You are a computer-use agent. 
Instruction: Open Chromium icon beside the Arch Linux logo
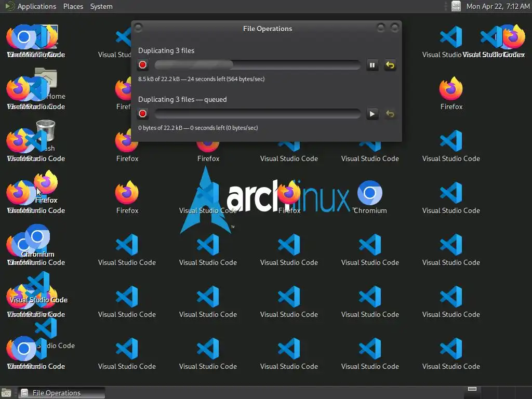[370, 197]
